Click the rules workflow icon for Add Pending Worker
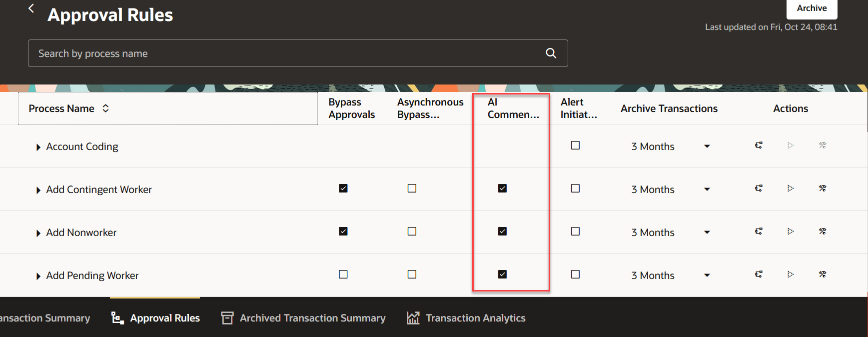 click(759, 274)
